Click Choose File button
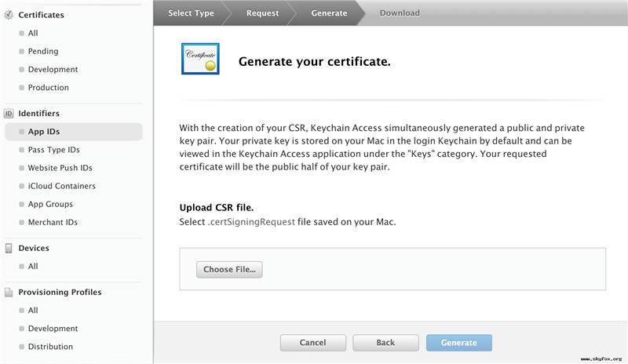Image resolution: width=628 pixels, height=364 pixels. pos(229,270)
